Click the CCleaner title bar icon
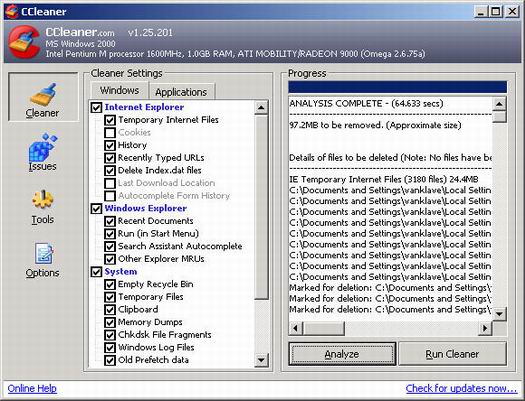Image resolution: width=525 pixels, height=401 pixels. tap(12, 11)
